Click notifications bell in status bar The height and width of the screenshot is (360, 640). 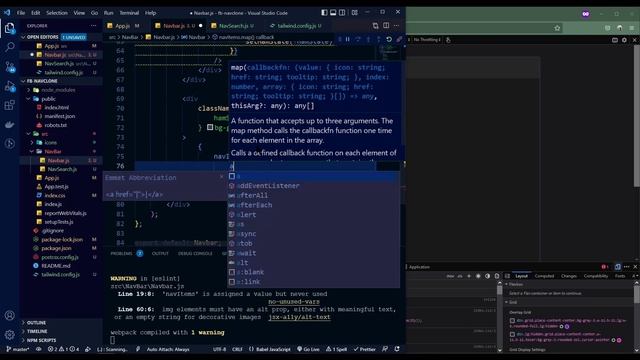click(397, 349)
